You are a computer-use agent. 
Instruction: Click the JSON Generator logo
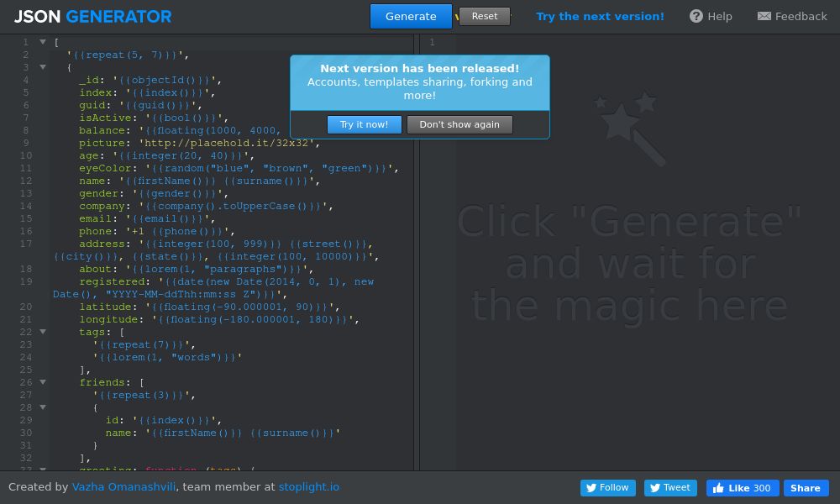coord(92,16)
